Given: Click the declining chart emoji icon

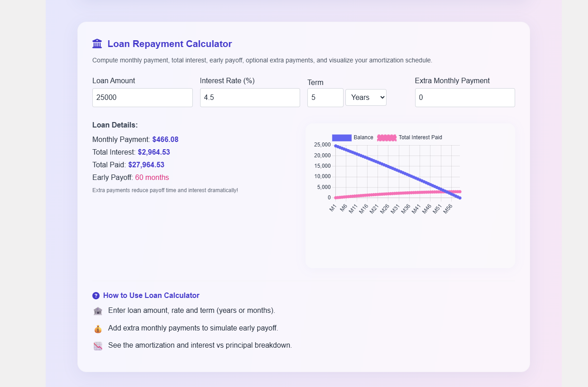Looking at the screenshot, I should (x=98, y=346).
